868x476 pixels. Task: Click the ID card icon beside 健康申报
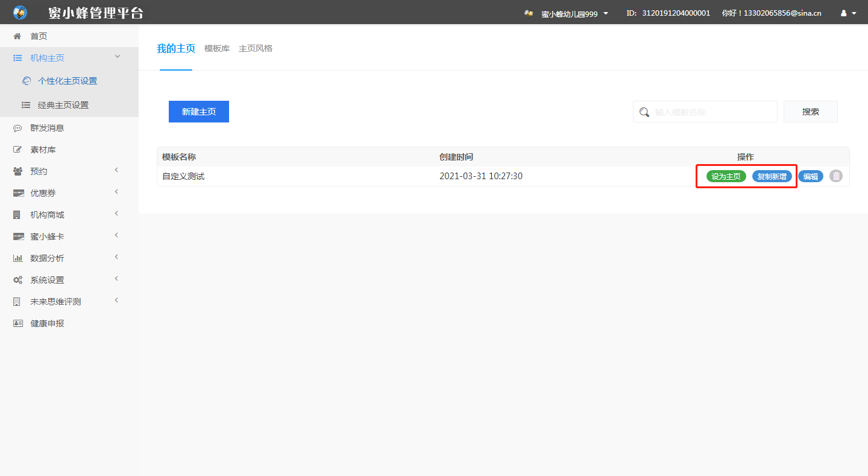coord(18,323)
